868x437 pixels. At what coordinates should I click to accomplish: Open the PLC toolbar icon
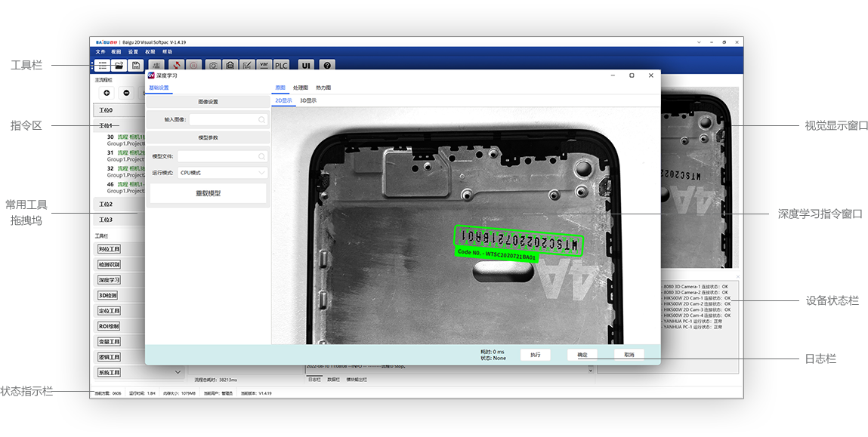(x=281, y=65)
